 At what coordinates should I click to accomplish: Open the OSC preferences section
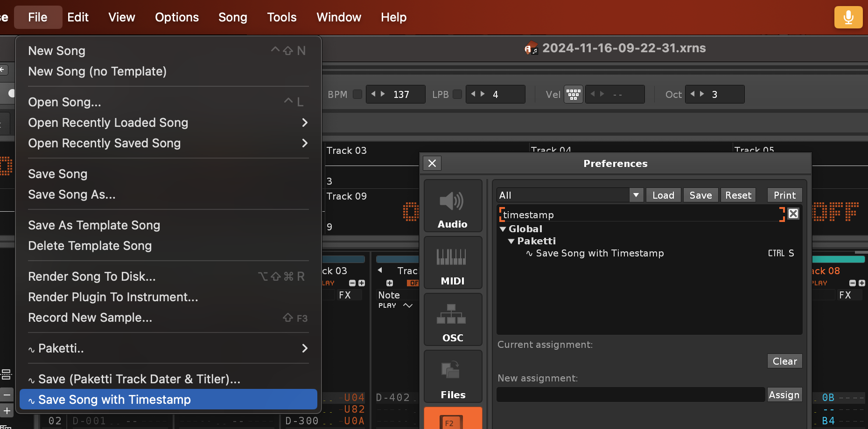(x=453, y=319)
